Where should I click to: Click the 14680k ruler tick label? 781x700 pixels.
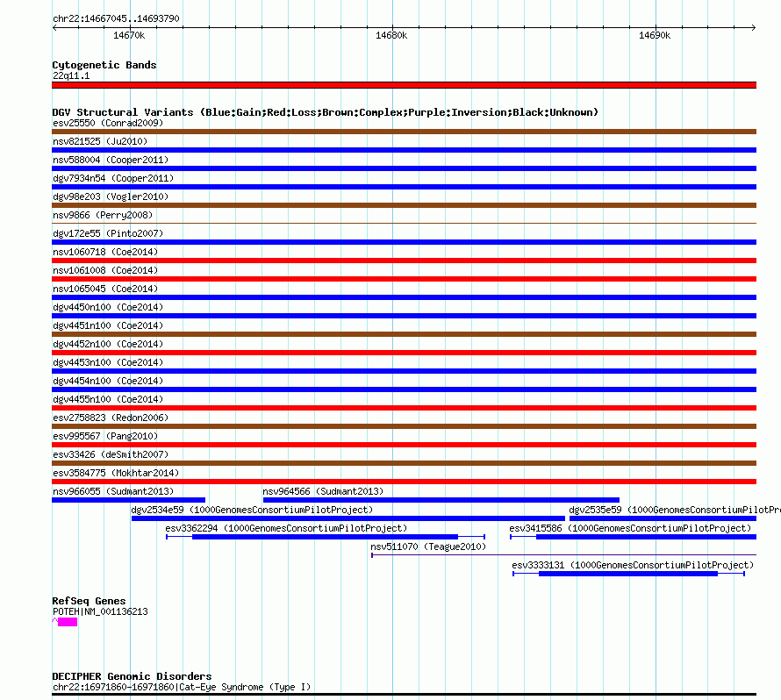(x=391, y=35)
